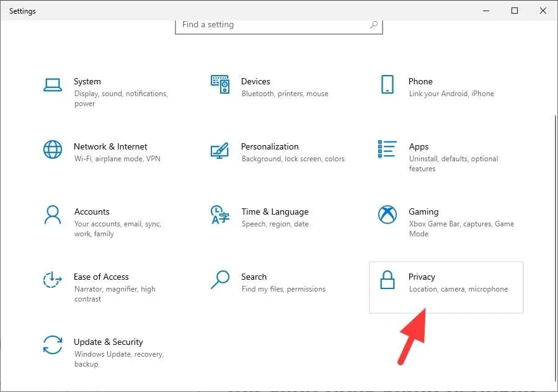The image size is (558, 392).
Task: Open the System heading link
Action: (x=87, y=81)
